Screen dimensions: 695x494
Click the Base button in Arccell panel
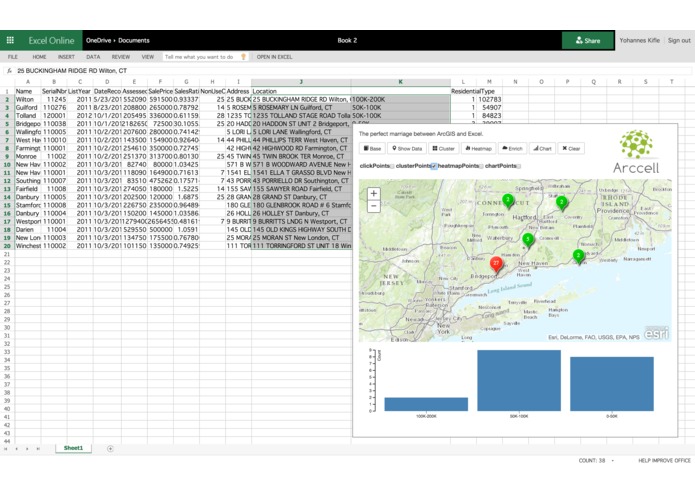372,148
